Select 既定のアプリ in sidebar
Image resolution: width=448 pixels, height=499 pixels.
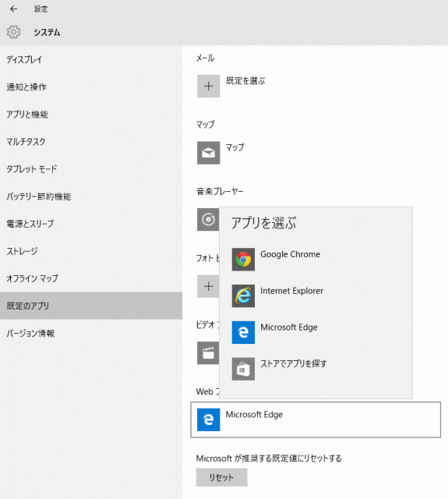point(91,306)
